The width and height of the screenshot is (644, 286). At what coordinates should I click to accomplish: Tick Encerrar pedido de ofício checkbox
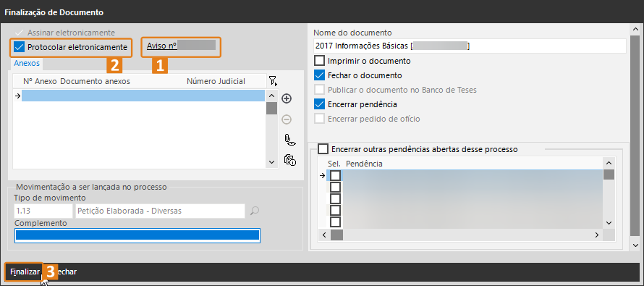coord(320,119)
